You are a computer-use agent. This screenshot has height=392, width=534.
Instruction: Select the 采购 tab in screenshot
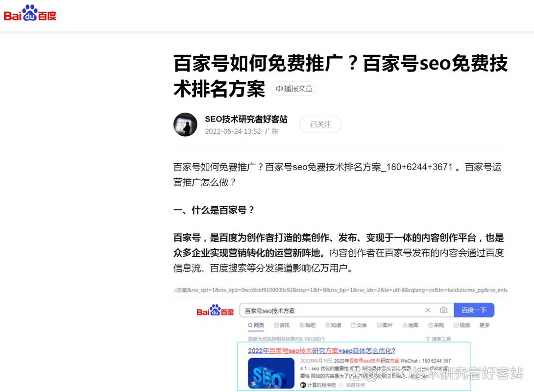click(436, 325)
